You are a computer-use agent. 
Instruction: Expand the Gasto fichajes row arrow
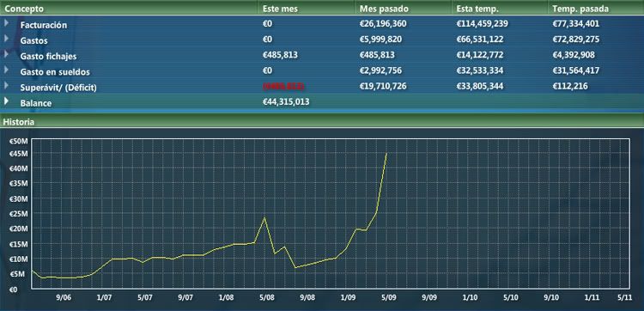click(7, 54)
